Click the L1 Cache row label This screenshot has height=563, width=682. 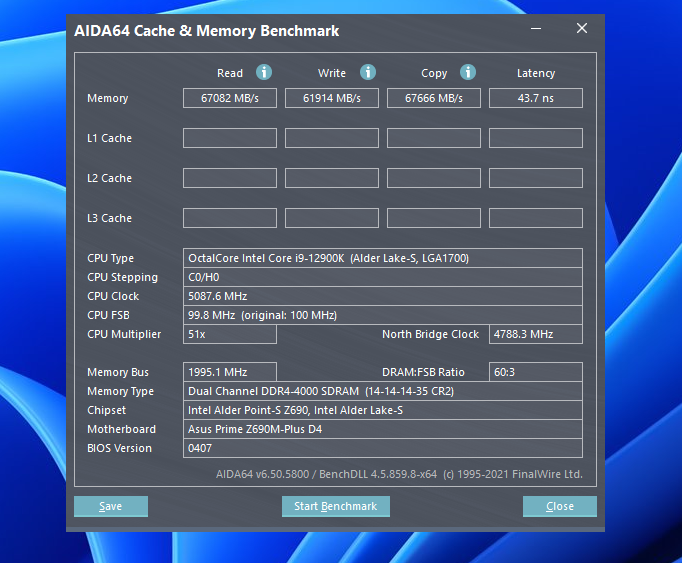pyautogui.click(x=109, y=138)
